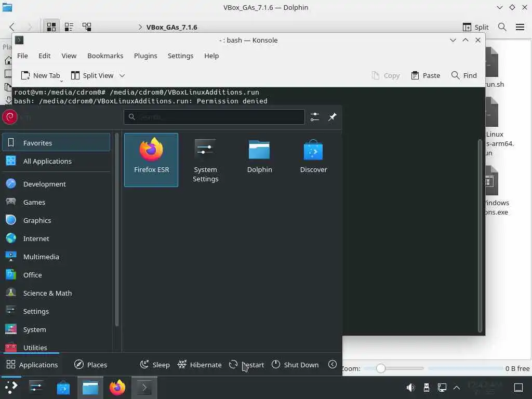The image size is (532, 399).
Task: Pin the application launcher open
Action: (x=332, y=117)
